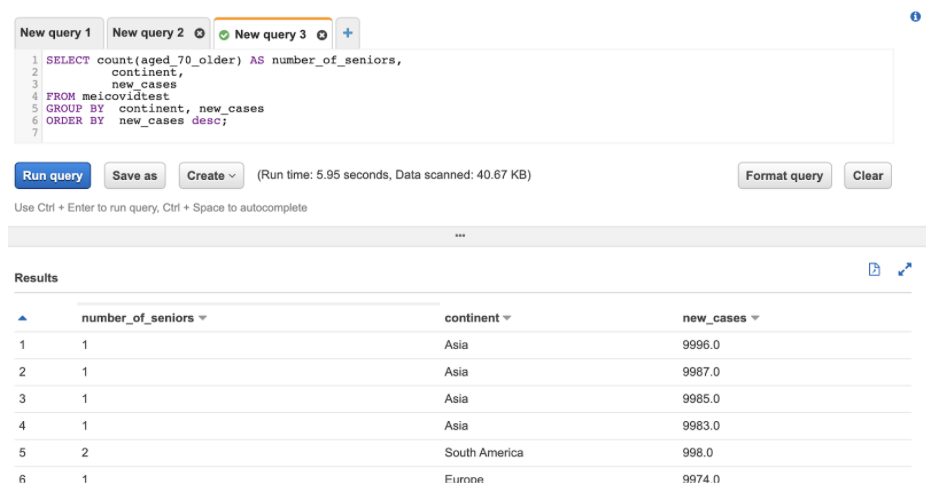The height and width of the screenshot is (492, 938).
Task: Download results using the file icon
Action: pos(874,269)
